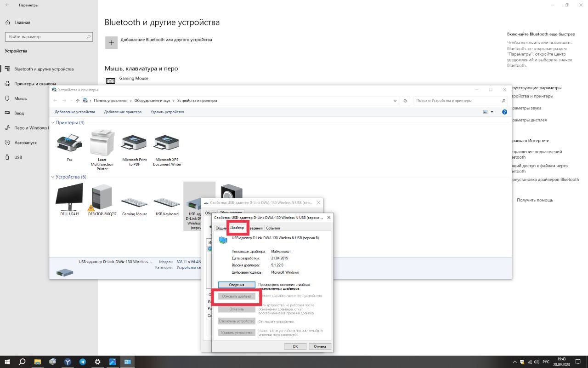Click the change view icon in toolbar
Viewport: 588px width, 368px height.
point(486,112)
